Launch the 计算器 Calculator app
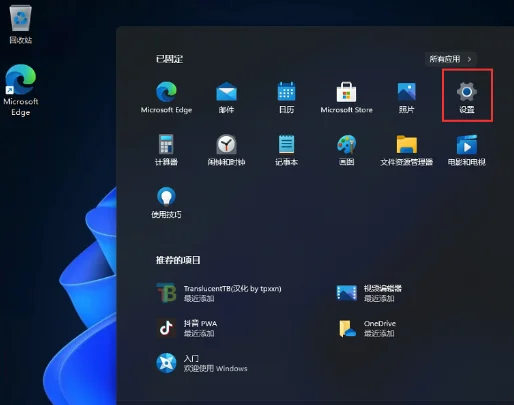Screen dimensions: 514x405 pos(166,150)
